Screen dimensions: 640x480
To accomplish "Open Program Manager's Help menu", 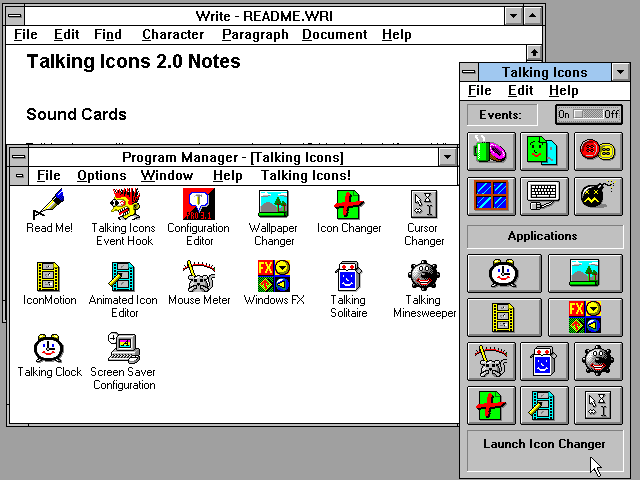I will [227, 176].
